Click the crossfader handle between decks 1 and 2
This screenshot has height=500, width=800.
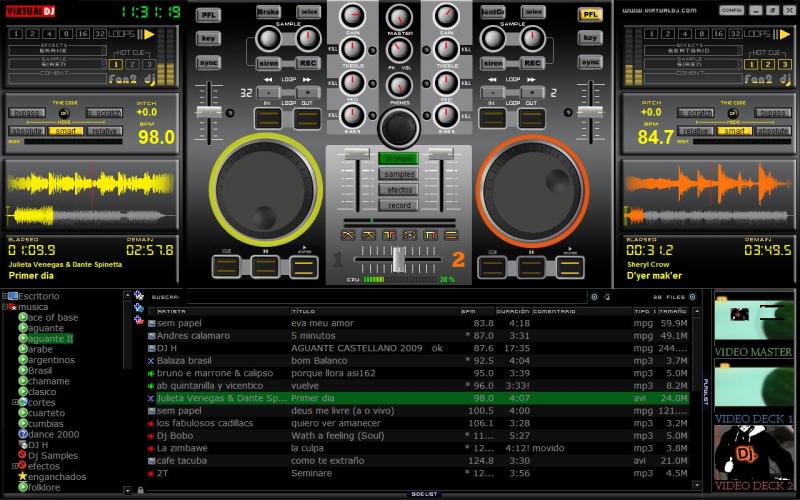point(399,259)
